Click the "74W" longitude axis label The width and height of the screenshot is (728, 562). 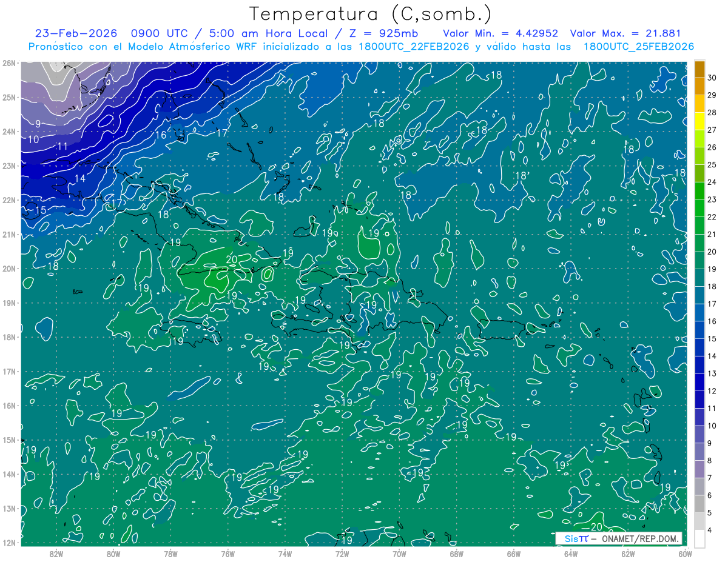285,554
